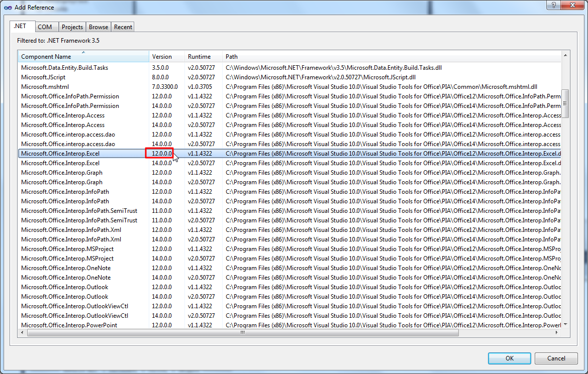The image size is (588, 374).
Task: Click OK to add the reference
Action: point(509,358)
